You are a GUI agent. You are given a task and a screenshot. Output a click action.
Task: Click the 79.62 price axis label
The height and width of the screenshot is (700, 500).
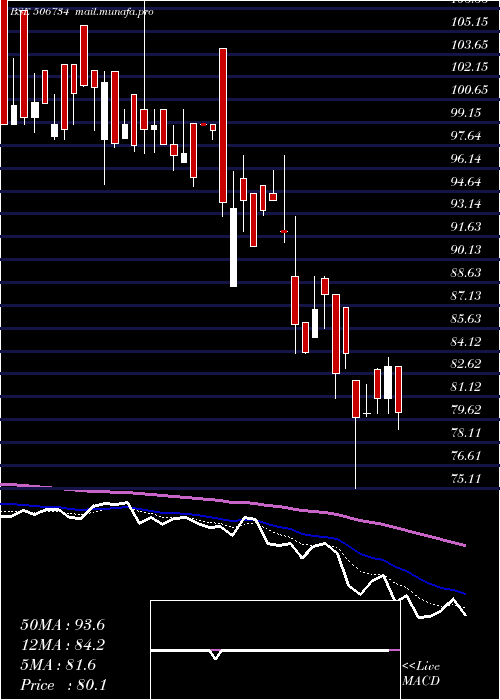pyautogui.click(x=466, y=410)
